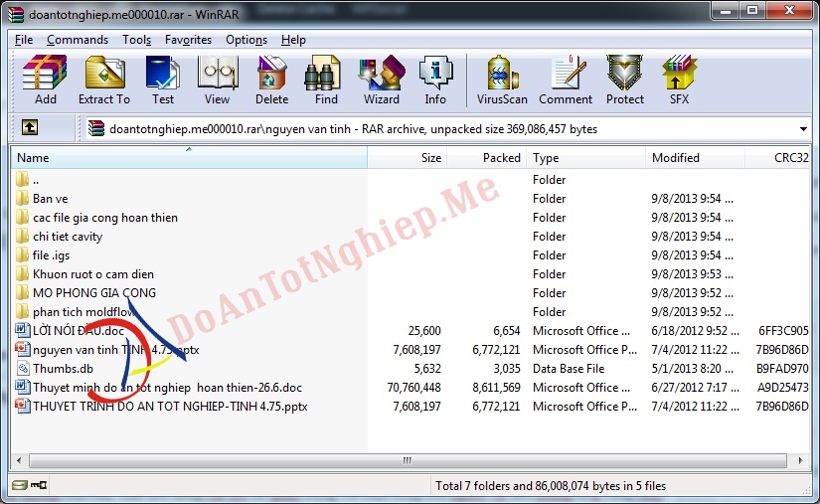This screenshot has width=820, height=504.
Task: Click the Delete toolbar icon
Action: coord(271,80)
